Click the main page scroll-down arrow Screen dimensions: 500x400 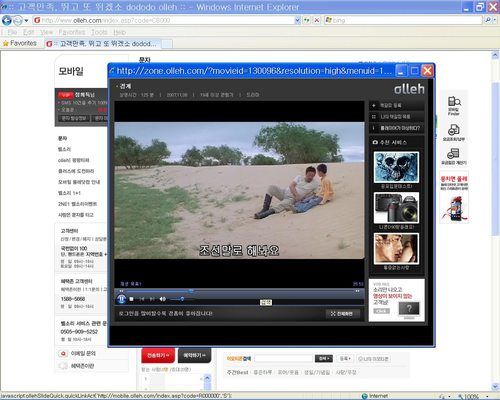tap(495, 387)
